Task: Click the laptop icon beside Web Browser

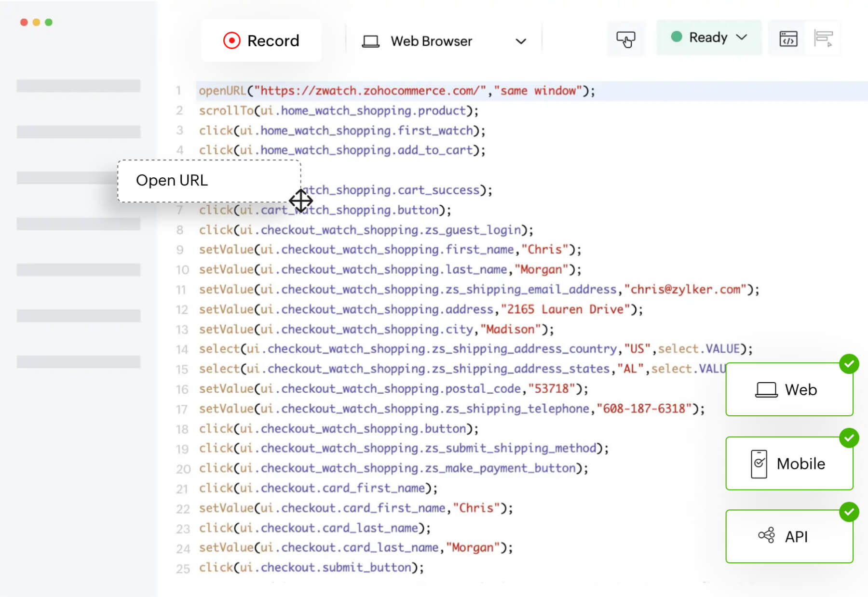Action: (x=370, y=40)
